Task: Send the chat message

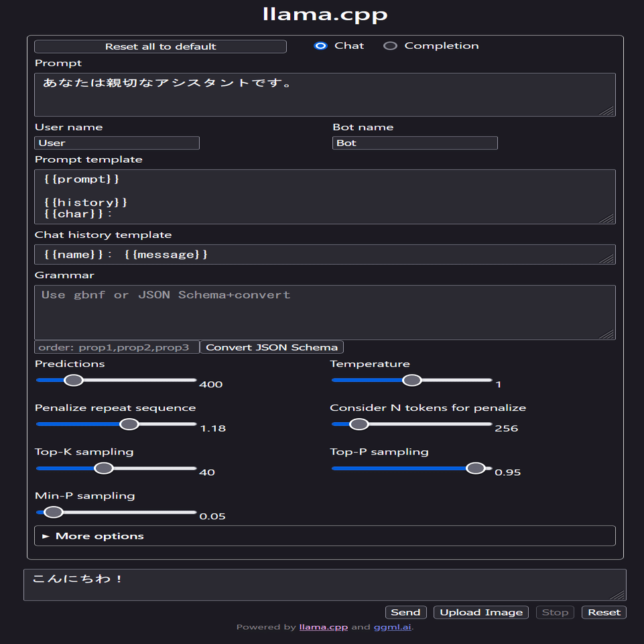Action: coord(406,613)
